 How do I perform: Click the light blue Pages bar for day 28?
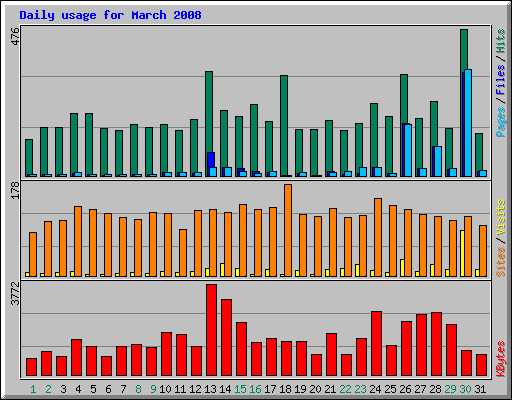click(438, 161)
